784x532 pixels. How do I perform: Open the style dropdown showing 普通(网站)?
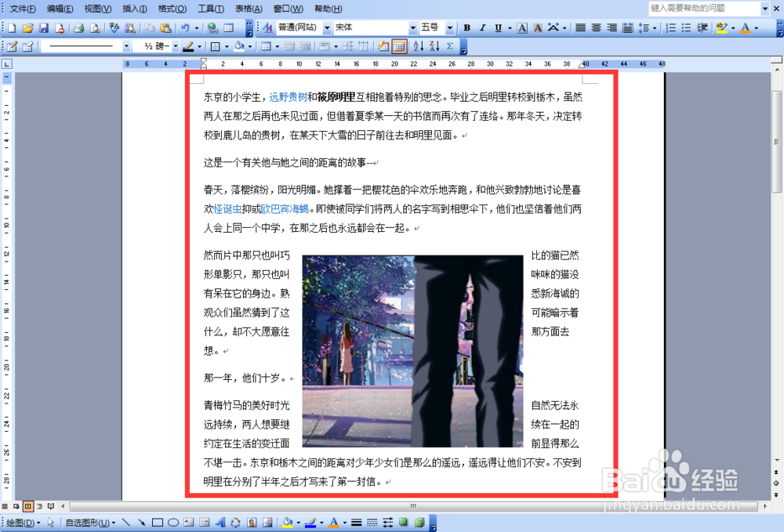(327, 28)
